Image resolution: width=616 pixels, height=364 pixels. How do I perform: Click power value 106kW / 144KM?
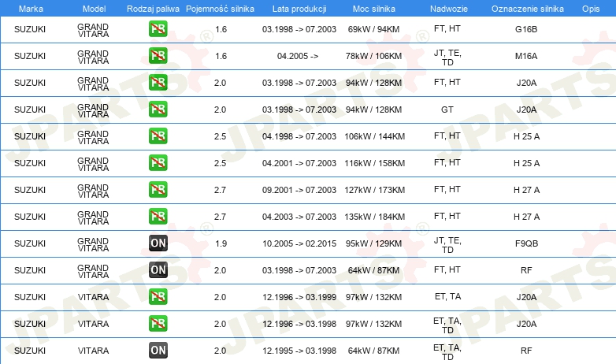[375, 136]
